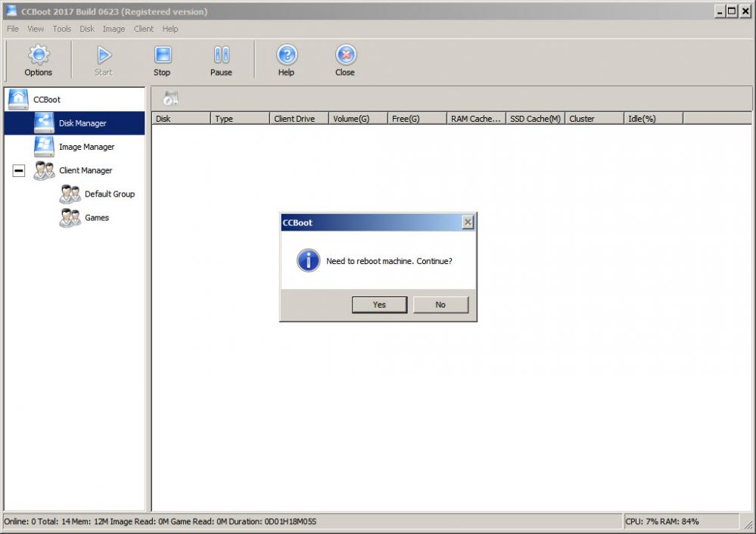
Task: Open the File menu
Action: (13, 29)
